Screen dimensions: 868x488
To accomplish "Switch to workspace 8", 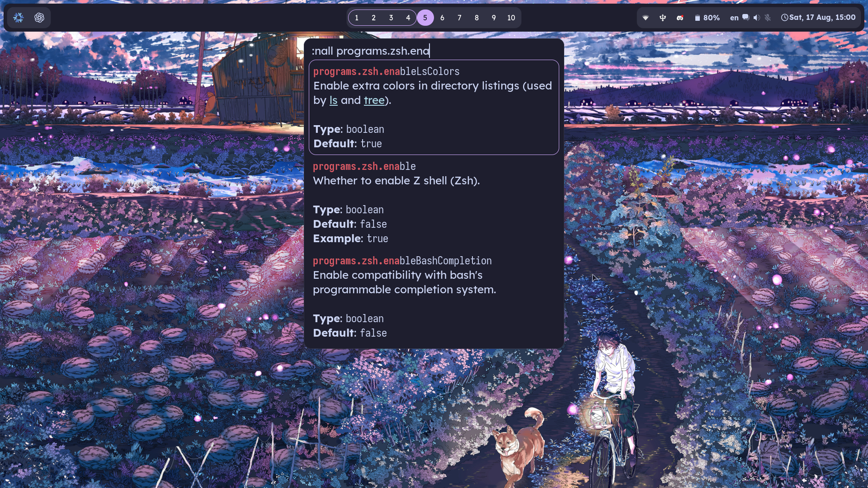I will (x=476, y=18).
